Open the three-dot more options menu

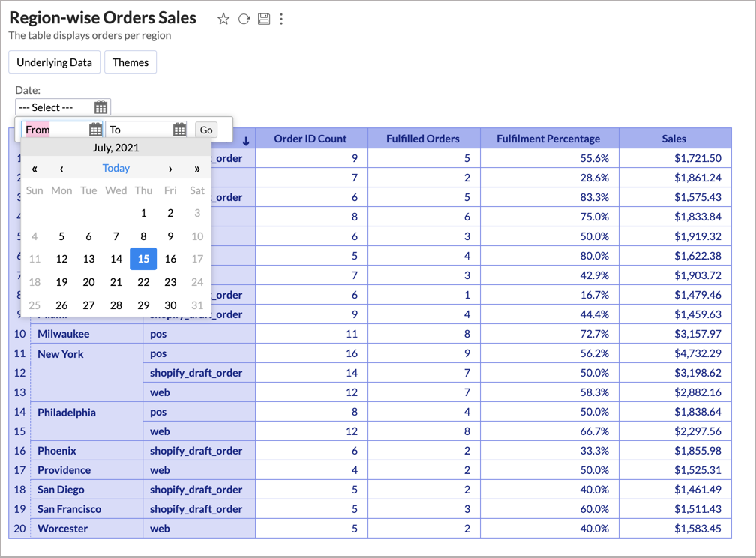click(x=282, y=19)
